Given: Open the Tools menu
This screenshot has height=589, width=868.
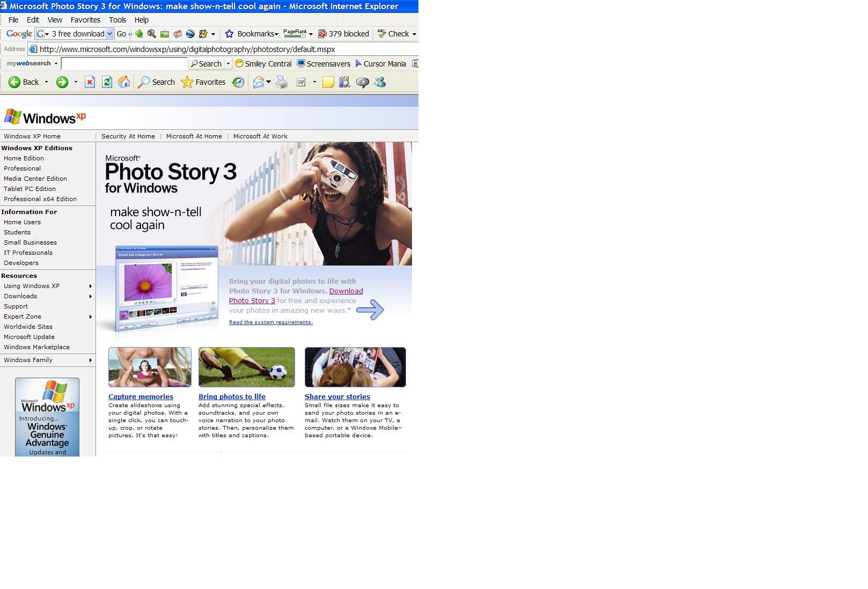Looking at the screenshot, I should tap(117, 20).
